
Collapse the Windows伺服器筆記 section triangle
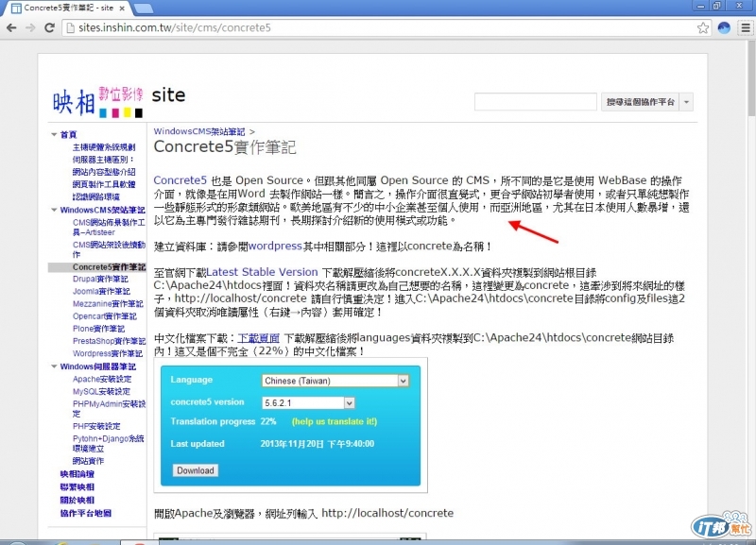[54, 366]
